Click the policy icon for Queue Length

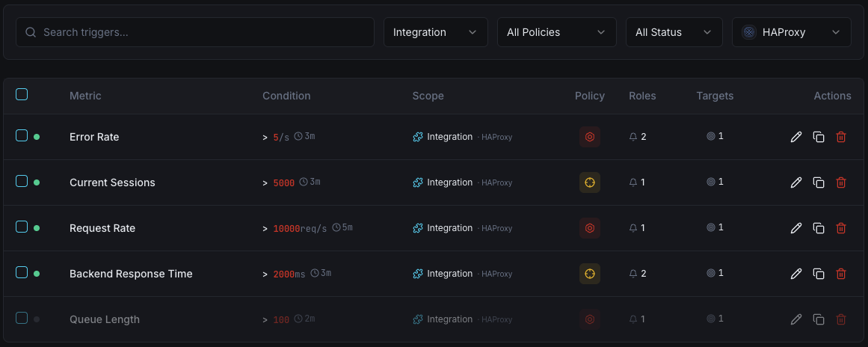point(590,319)
